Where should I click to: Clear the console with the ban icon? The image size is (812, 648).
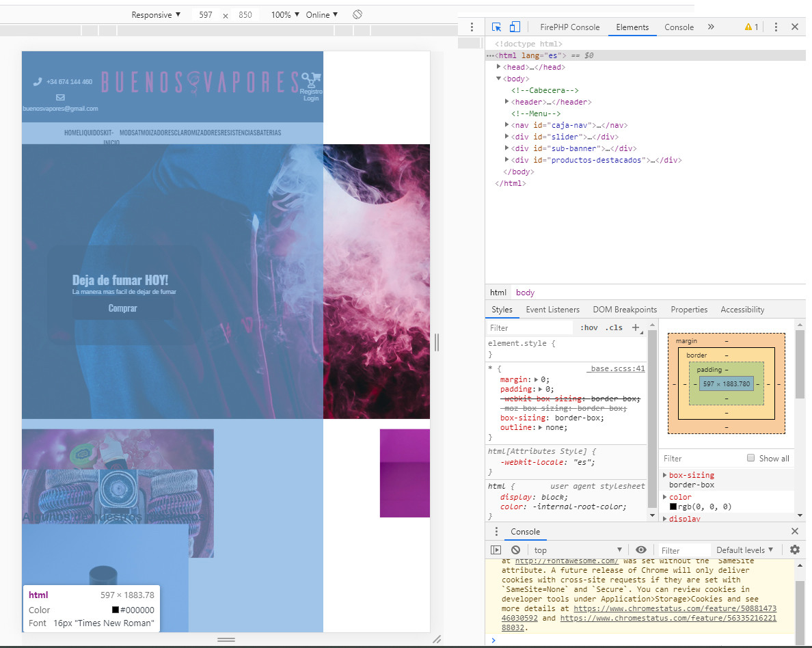click(x=516, y=550)
